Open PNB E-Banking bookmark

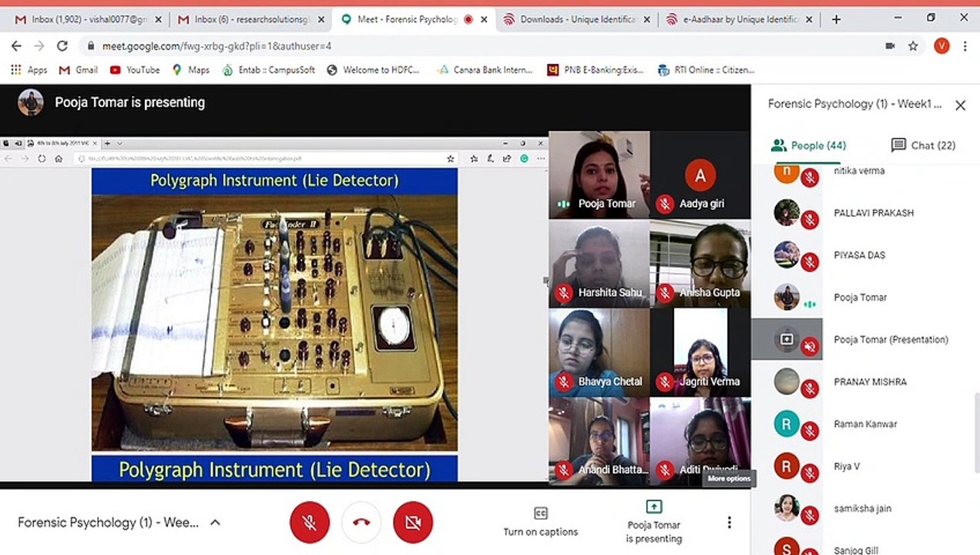pyautogui.click(x=595, y=70)
